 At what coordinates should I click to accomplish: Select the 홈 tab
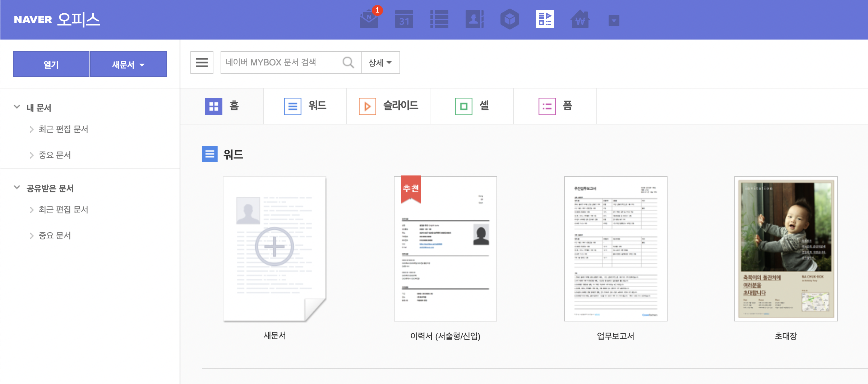click(x=222, y=106)
